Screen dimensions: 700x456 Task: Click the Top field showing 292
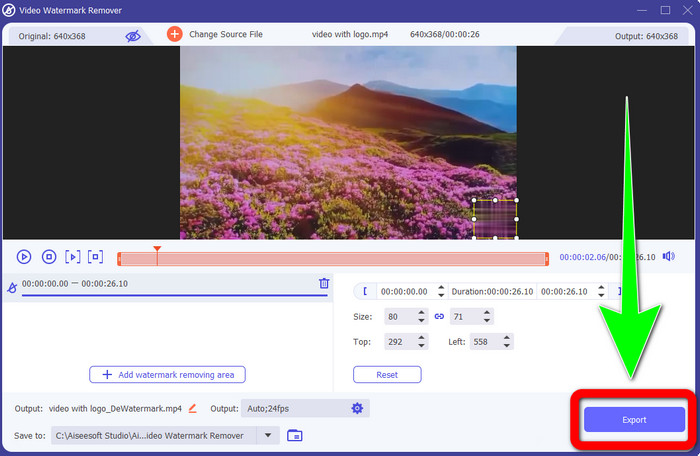click(400, 342)
